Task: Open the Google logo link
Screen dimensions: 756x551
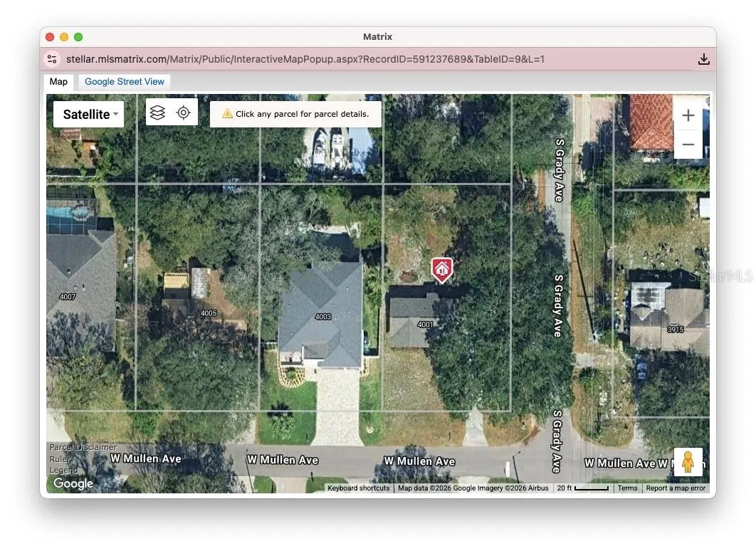Action: click(x=73, y=483)
